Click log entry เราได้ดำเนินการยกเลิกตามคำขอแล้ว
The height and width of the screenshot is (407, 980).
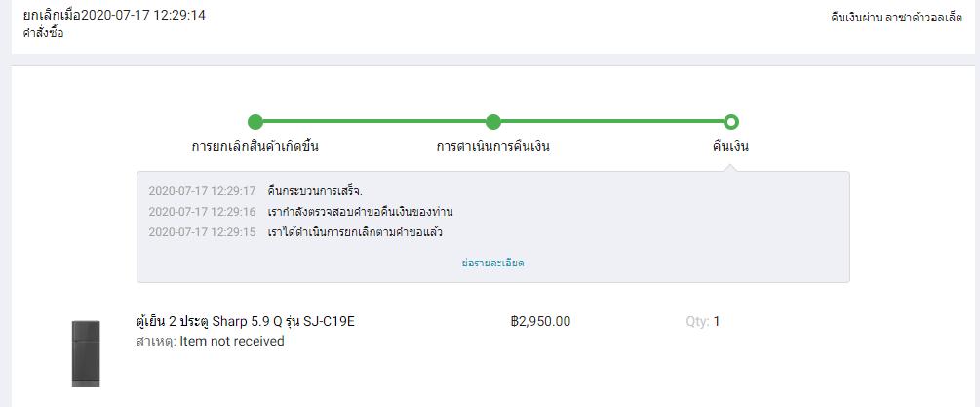(x=354, y=232)
